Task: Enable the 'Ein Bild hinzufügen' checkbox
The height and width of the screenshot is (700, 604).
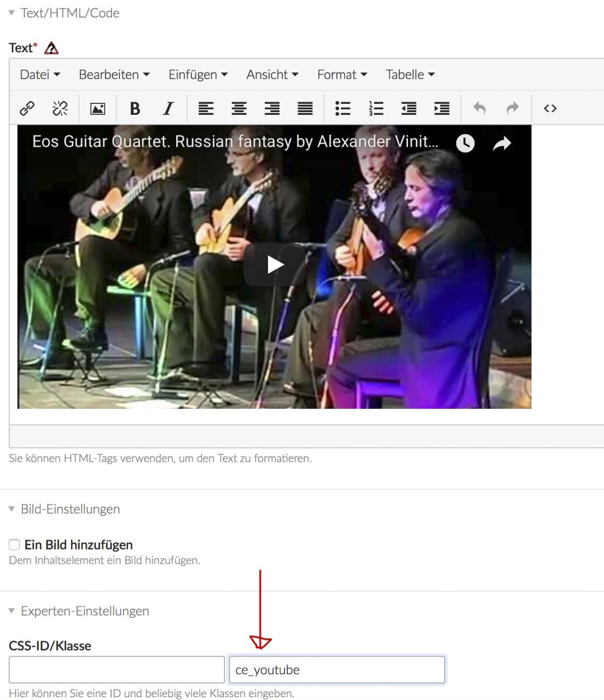Action: coord(15,545)
